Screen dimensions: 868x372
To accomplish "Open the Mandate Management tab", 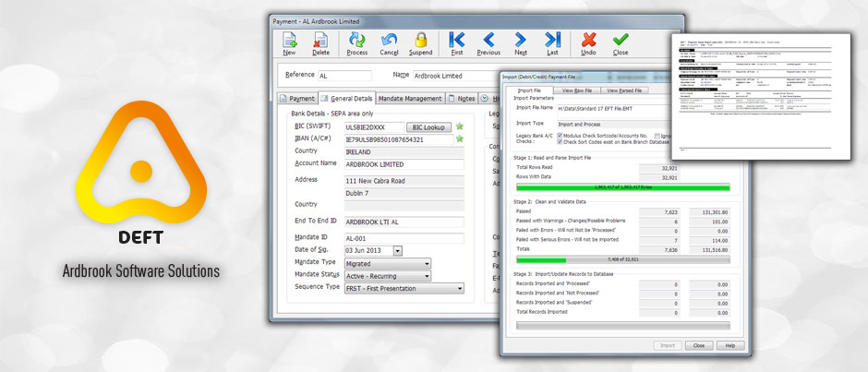I will click(x=411, y=99).
